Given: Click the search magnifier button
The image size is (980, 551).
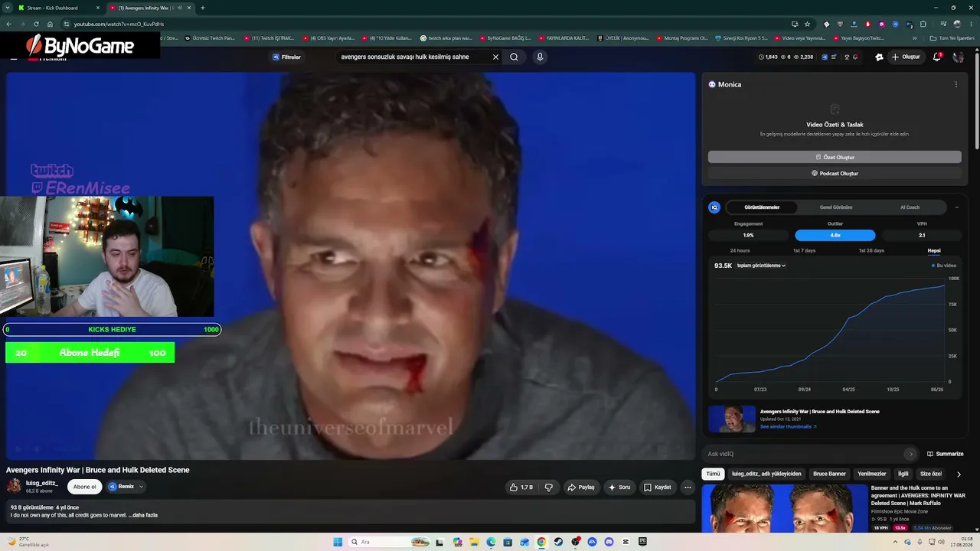Looking at the screenshot, I should point(514,57).
